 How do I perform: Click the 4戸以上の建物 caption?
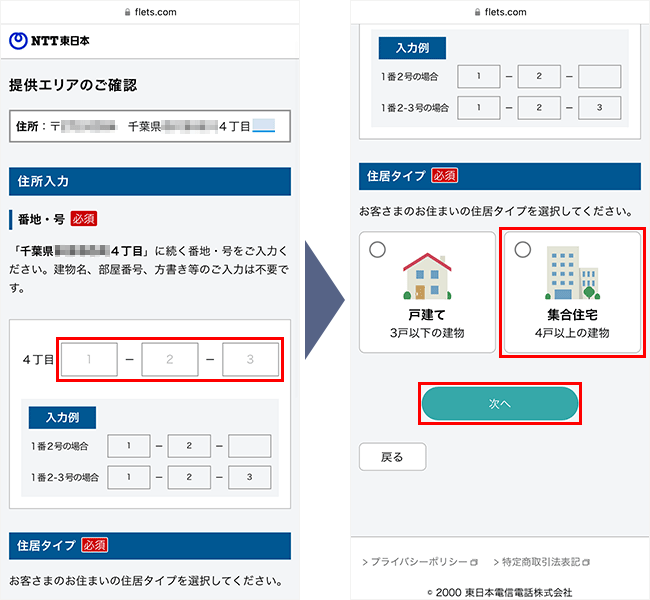572,333
